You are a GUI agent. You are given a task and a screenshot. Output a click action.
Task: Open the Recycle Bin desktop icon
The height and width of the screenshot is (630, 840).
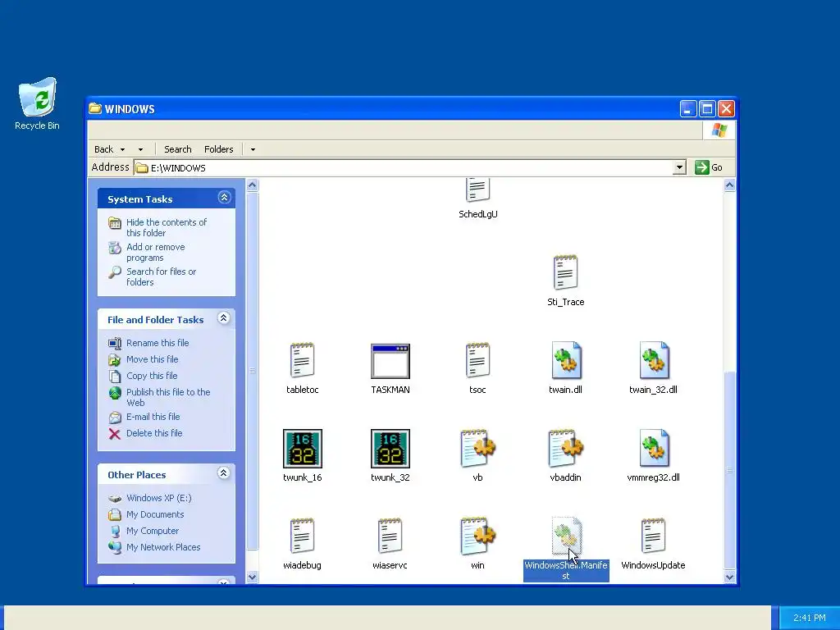(x=37, y=98)
